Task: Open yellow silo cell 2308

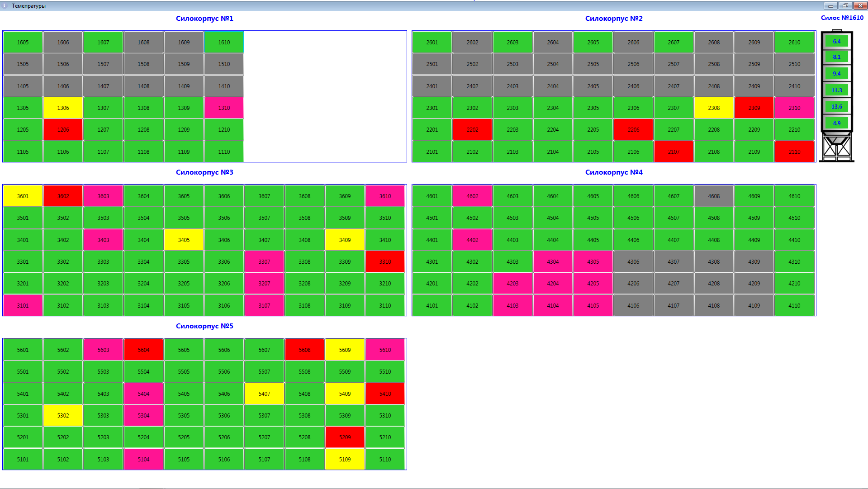Action: coord(714,108)
